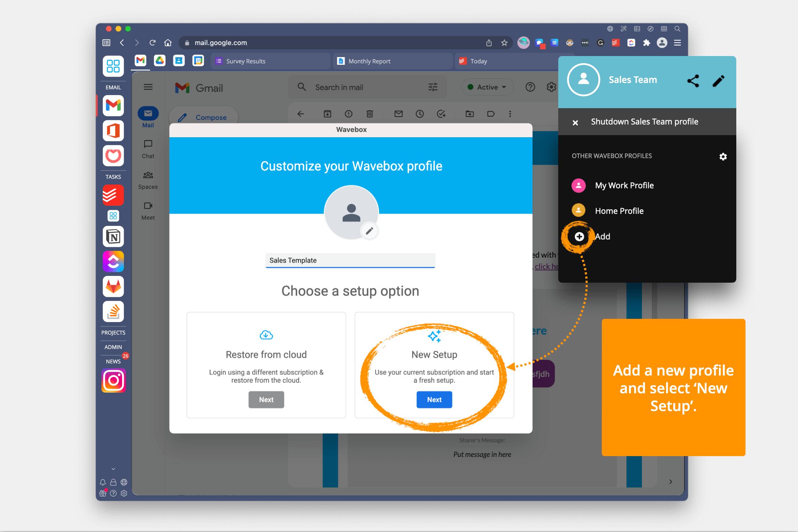Click the browser profile avatar icon in the toolbar
Image resolution: width=798 pixels, height=532 pixels.
pyautogui.click(x=662, y=43)
